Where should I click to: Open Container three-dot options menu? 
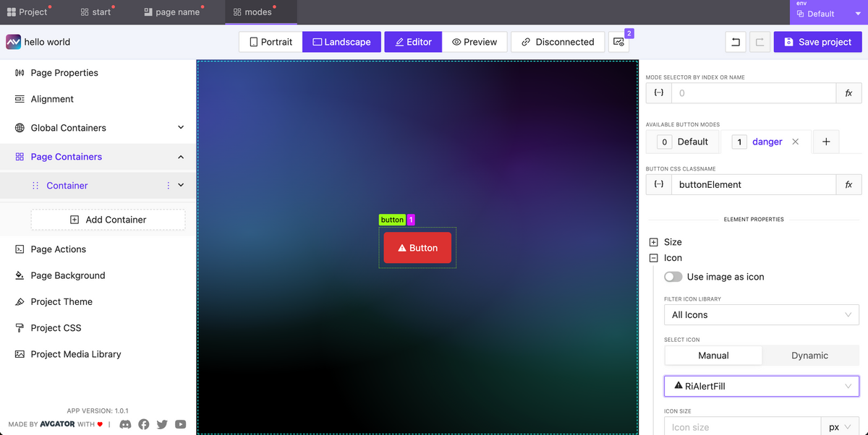coord(169,186)
